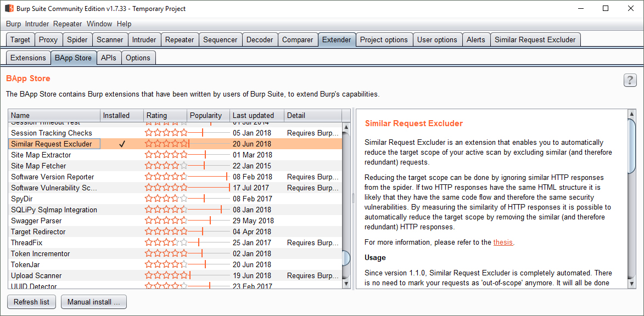The width and height of the screenshot is (644, 316).
Task: Sort by Popularity column header
Action: pos(208,115)
